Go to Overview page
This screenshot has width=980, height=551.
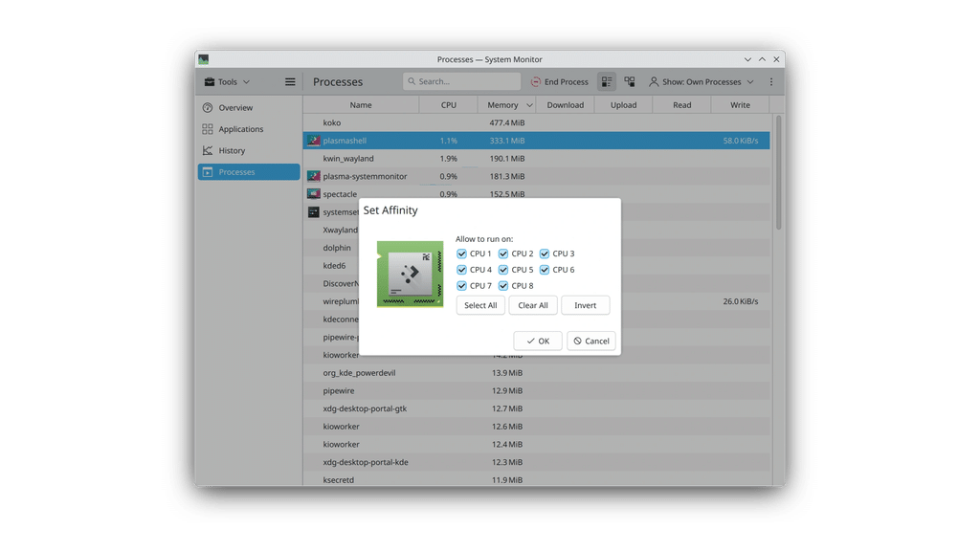pyautogui.click(x=249, y=107)
